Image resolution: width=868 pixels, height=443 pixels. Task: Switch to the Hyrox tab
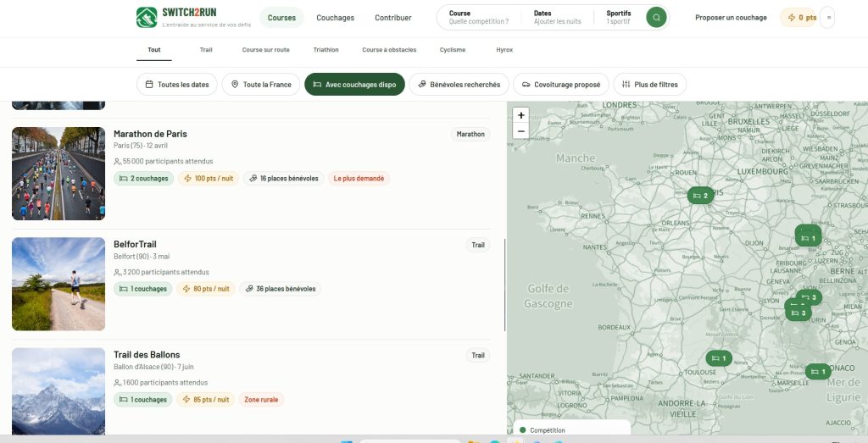pos(504,50)
